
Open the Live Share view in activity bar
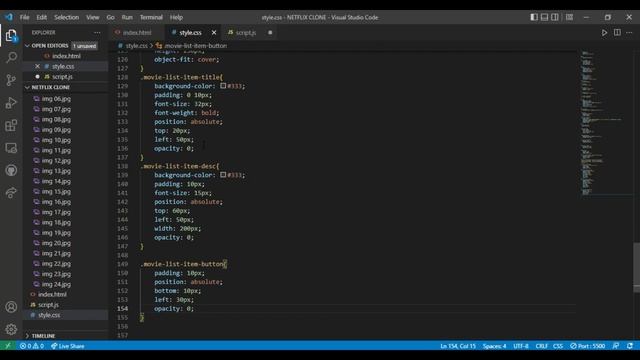click(11, 193)
